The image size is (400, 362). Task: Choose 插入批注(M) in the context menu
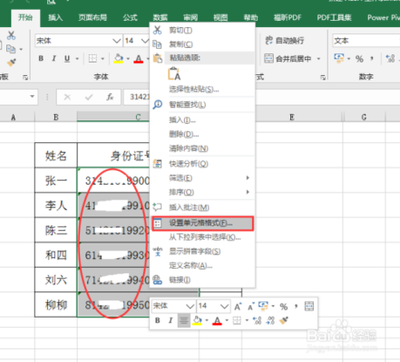pos(203,207)
